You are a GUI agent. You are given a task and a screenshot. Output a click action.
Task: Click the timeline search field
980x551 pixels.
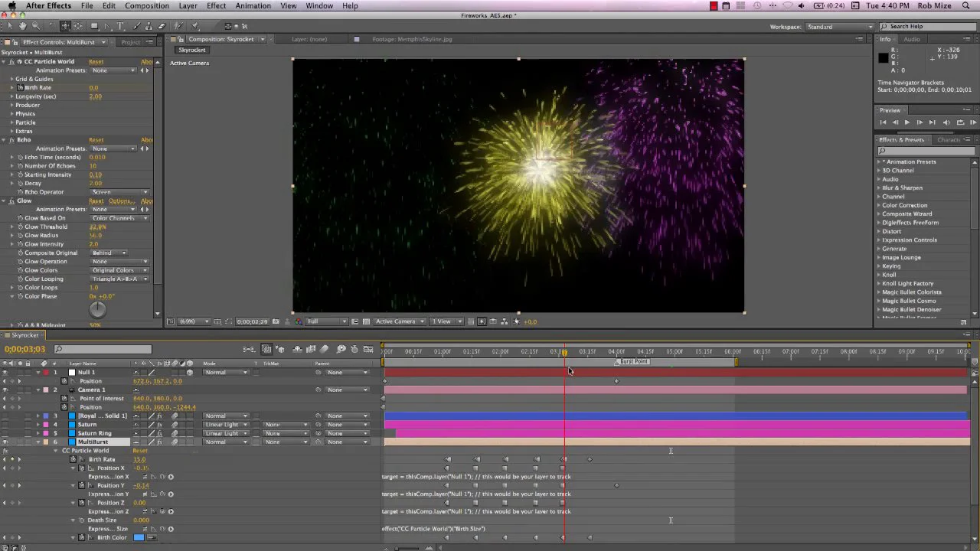click(x=103, y=350)
